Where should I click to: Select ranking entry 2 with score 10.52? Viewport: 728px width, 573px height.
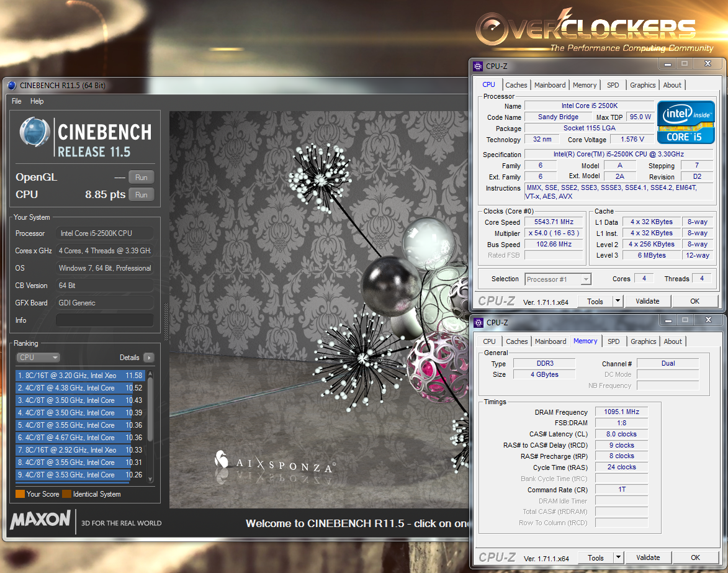(x=80, y=388)
